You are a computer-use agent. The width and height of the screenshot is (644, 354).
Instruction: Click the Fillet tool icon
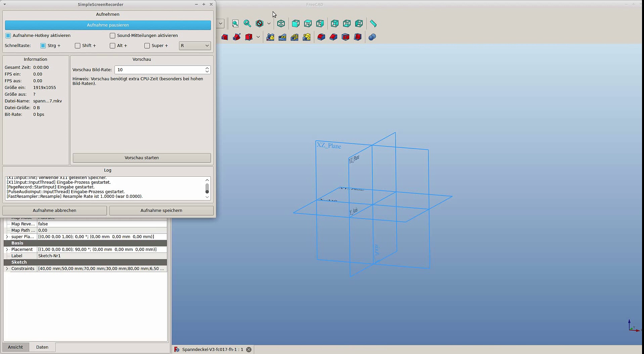321,37
